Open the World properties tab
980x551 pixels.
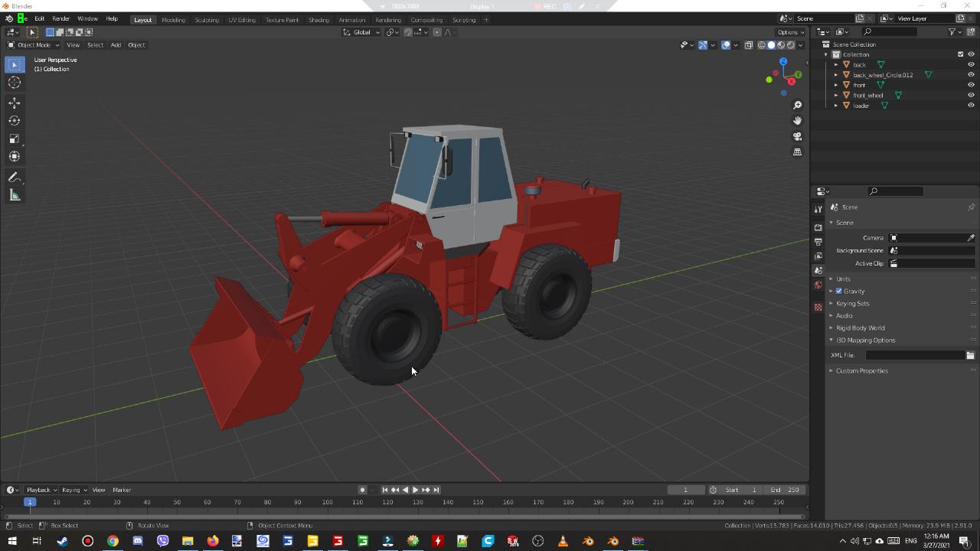coord(818,285)
